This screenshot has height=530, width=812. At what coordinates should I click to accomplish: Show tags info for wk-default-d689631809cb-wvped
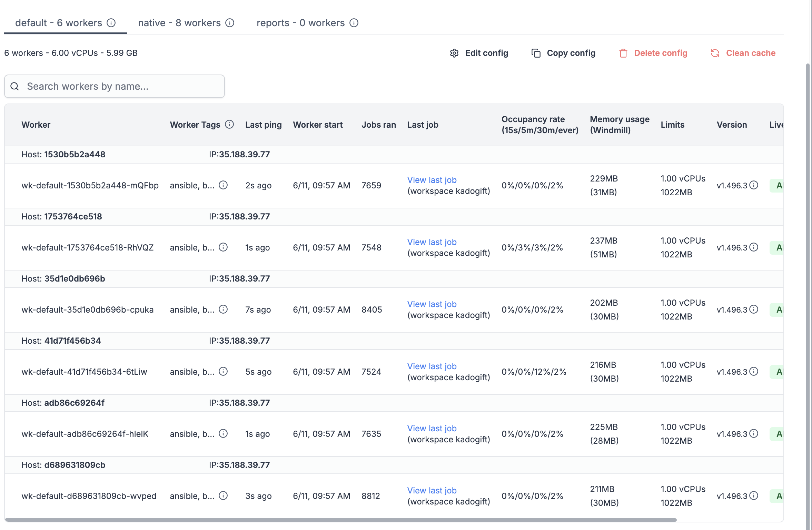(223, 496)
